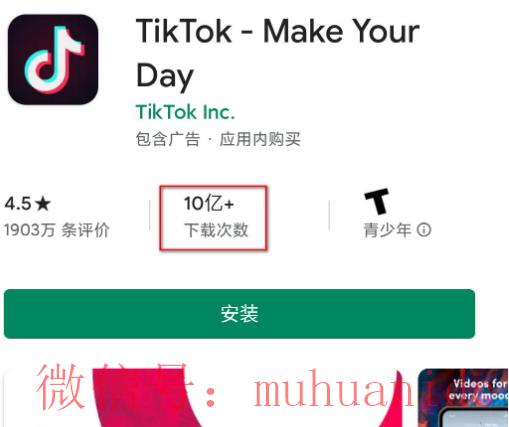This screenshot has width=509, height=427.
Task: Click the 10亿+ download figure
Action: pos(209,203)
